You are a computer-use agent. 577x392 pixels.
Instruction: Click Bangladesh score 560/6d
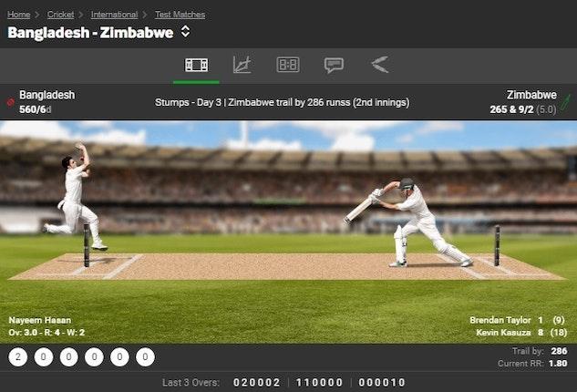(36, 109)
